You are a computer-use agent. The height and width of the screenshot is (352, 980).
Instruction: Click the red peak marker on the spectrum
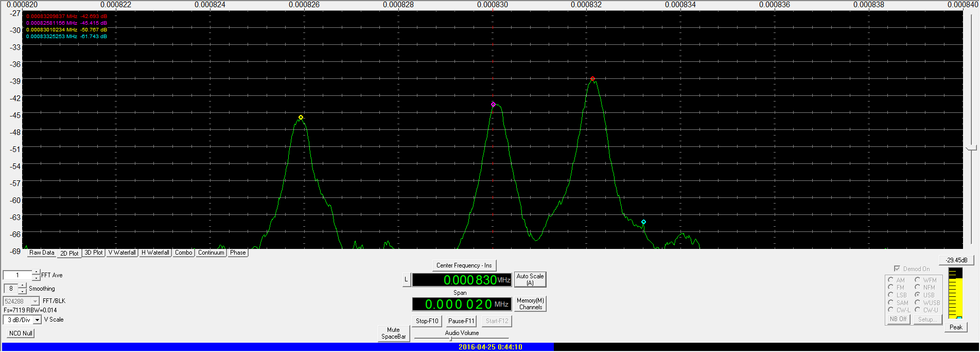click(x=592, y=79)
